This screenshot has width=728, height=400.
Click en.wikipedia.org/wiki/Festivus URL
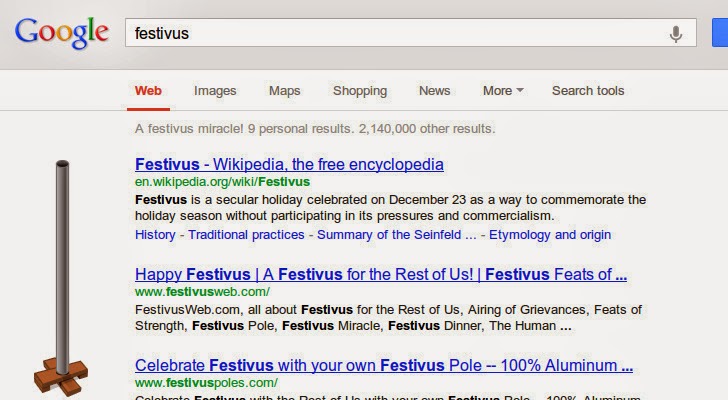click(x=222, y=181)
